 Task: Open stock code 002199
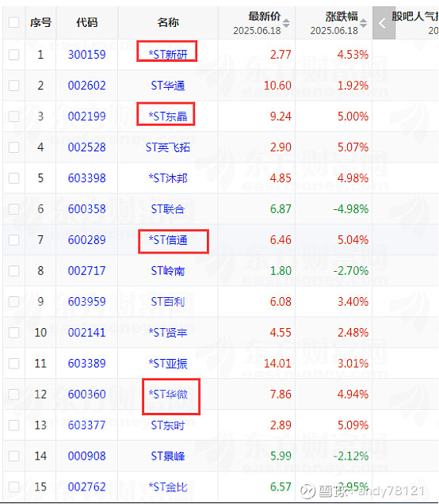click(x=87, y=116)
